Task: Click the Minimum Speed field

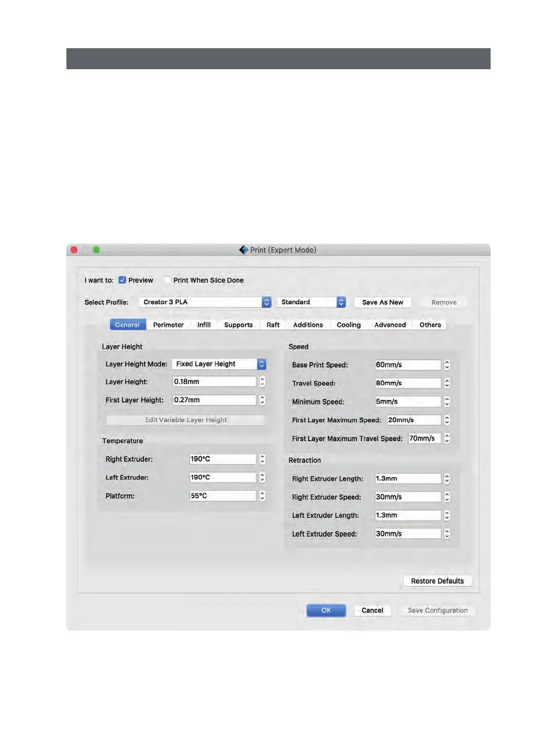Action: pyautogui.click(x=408, y=401)
